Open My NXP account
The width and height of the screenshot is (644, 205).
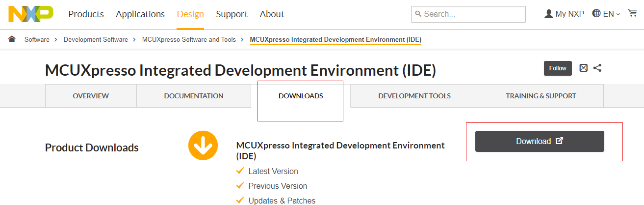pos(564,14)
